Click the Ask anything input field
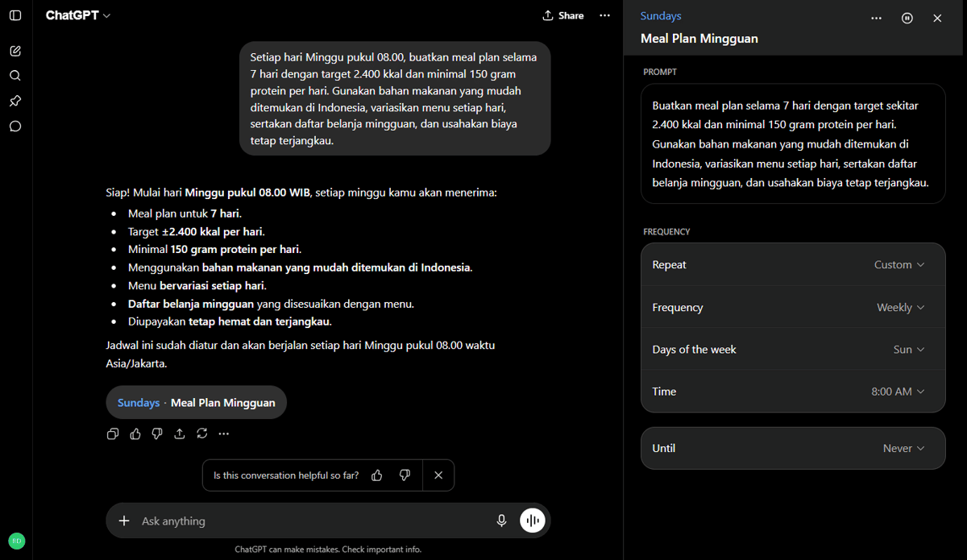This screenshot has height=560, width=967. [x=314, y=521]
